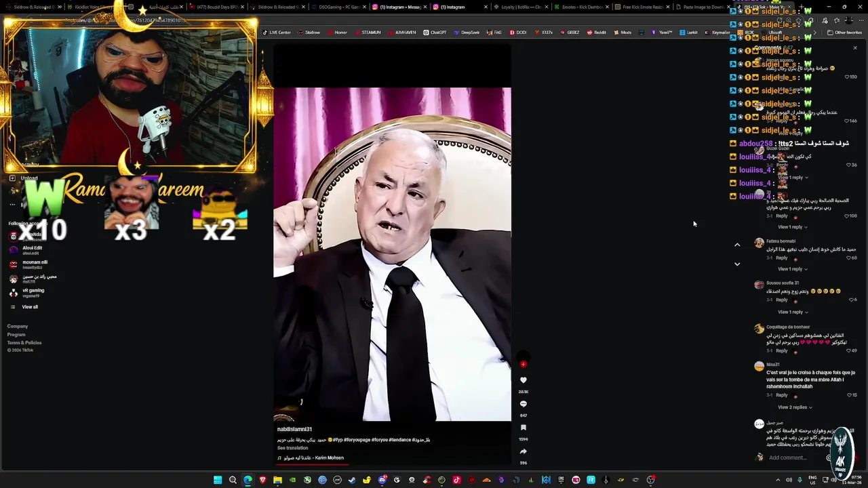Open Mods bookmark
The image size is (868, 488).
623,33
